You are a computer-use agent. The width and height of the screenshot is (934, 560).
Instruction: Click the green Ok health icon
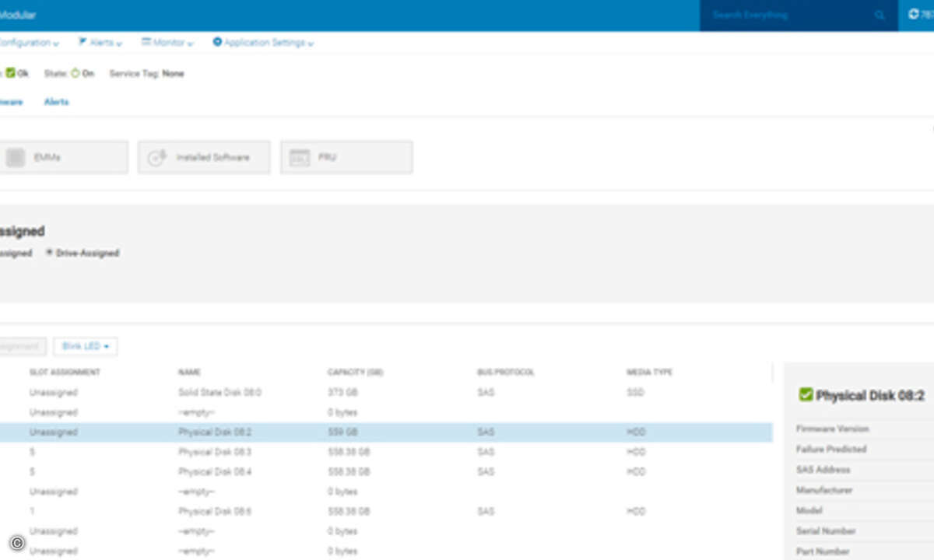pyautogui.click(x=11, y=73)
